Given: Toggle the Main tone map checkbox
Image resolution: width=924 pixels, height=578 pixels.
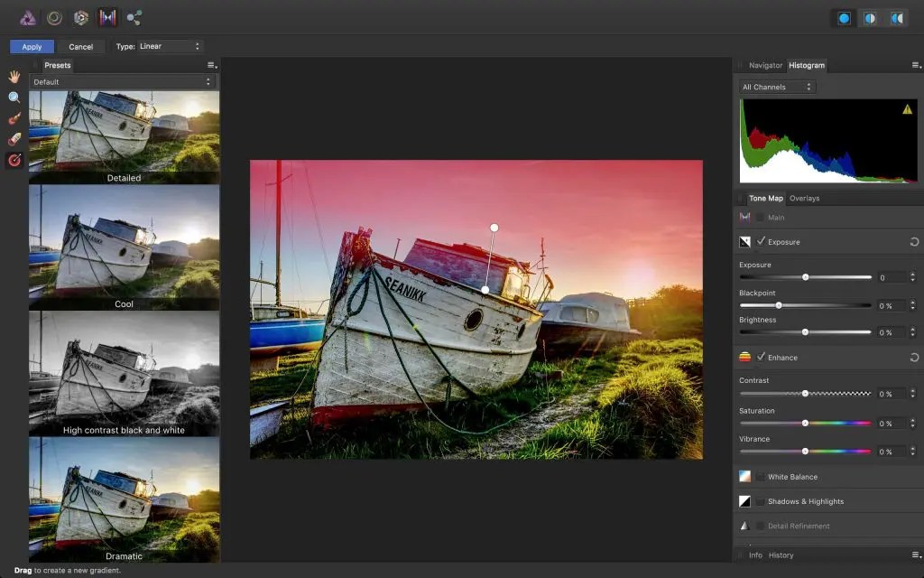Looking at the screenshot, I should [x=761, y=218].
